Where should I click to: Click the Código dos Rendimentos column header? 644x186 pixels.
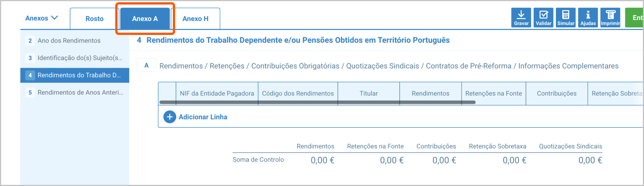click(x=298, y=93)
